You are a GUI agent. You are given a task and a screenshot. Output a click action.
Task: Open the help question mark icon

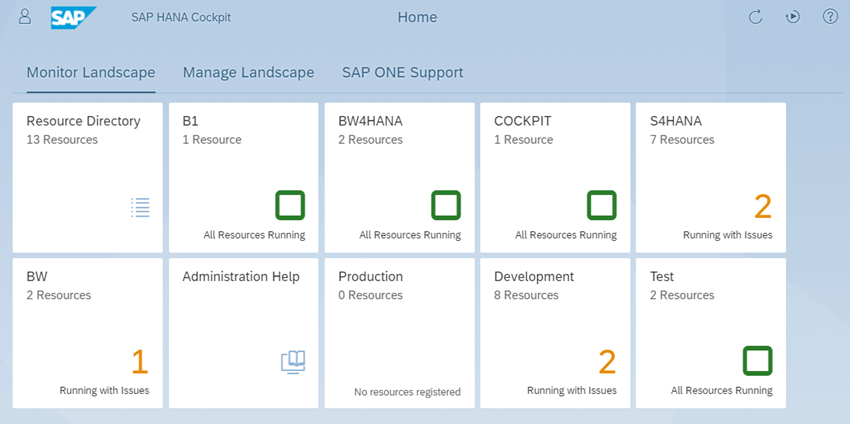coord(830,17)
